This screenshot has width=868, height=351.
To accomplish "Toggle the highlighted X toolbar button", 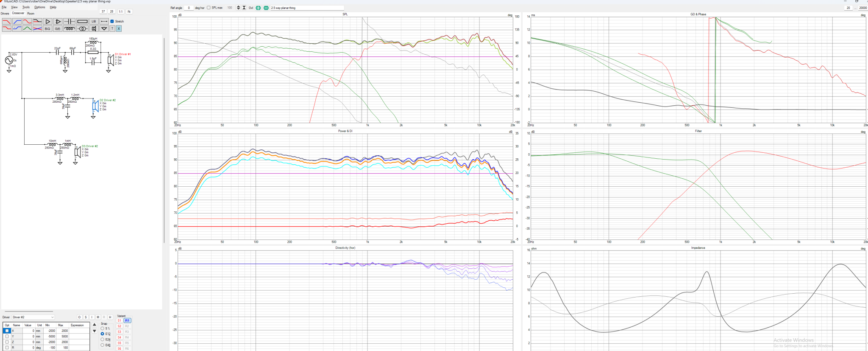I will click(x=119, y=28).
